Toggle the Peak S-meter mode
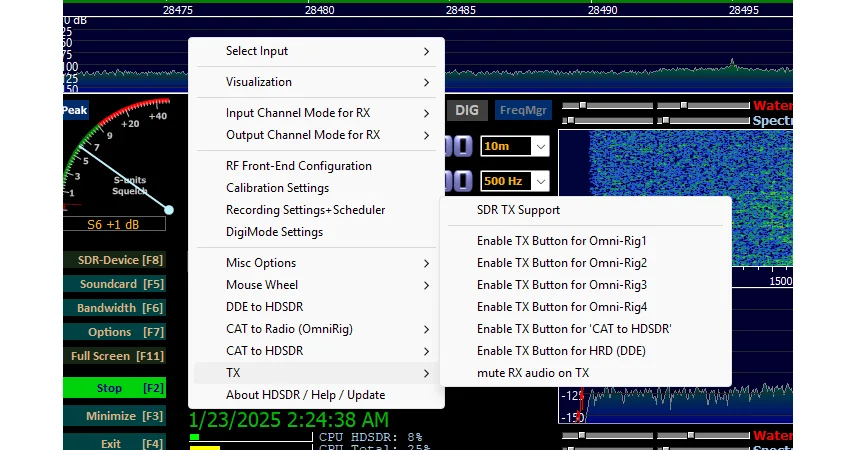Screen dimensions: 856x450 click(x=75, y=110)
